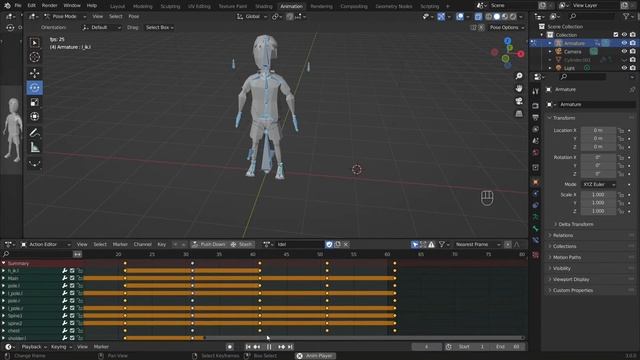The height and width of the screenshot is (360, 640).
Task: Toggle mute checkbox on Spine1 channel
Action: point(72,316)
